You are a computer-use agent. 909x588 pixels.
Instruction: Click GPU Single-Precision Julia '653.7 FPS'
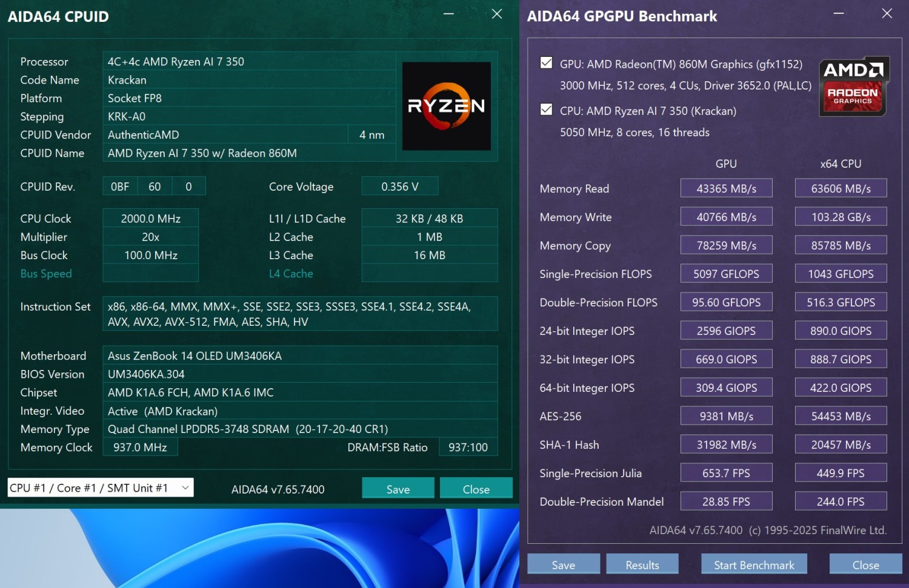727,473
